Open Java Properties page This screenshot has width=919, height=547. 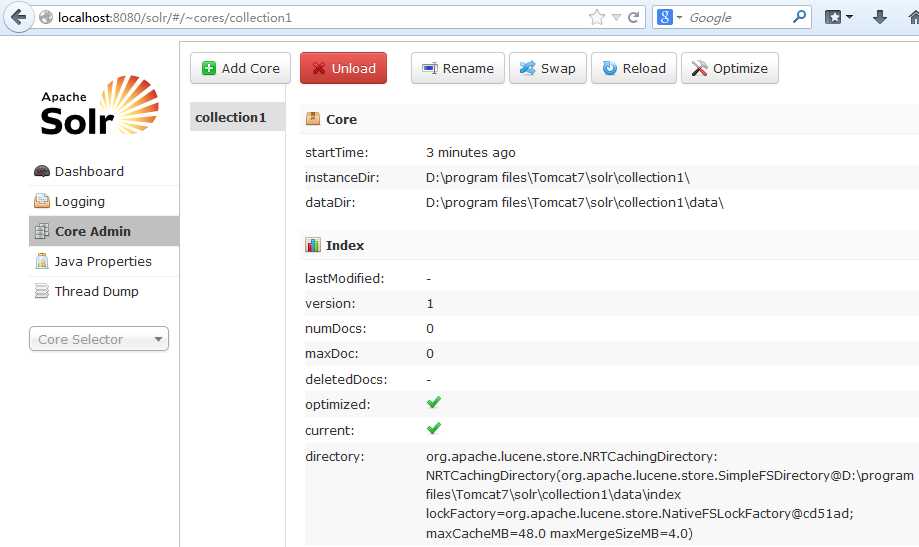[103, 261]
